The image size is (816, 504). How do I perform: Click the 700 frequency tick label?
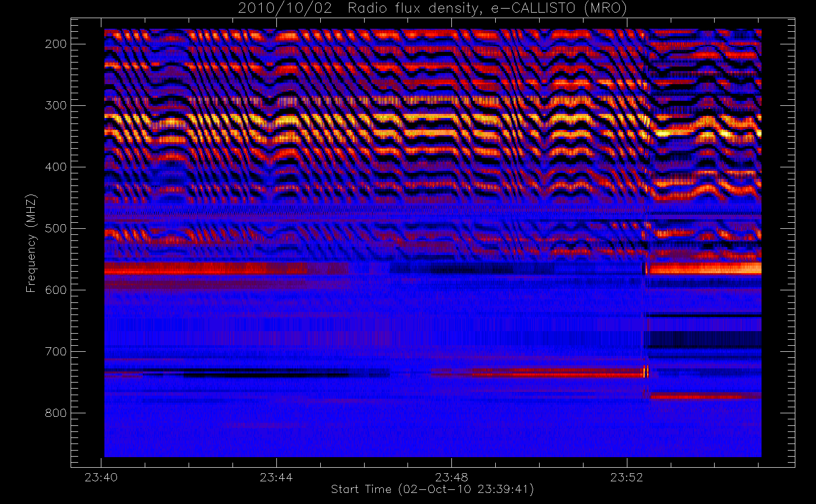click(x=56, y=351)
